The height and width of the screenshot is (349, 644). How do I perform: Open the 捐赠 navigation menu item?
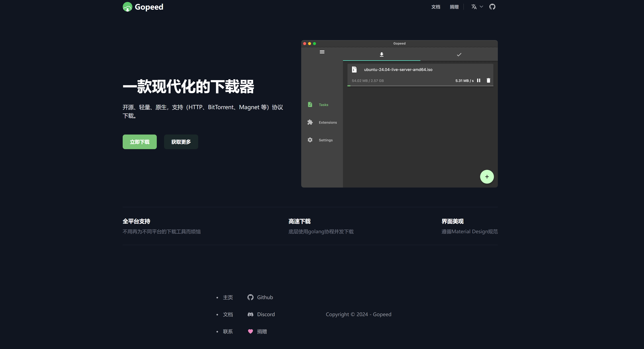coord(454,7)
